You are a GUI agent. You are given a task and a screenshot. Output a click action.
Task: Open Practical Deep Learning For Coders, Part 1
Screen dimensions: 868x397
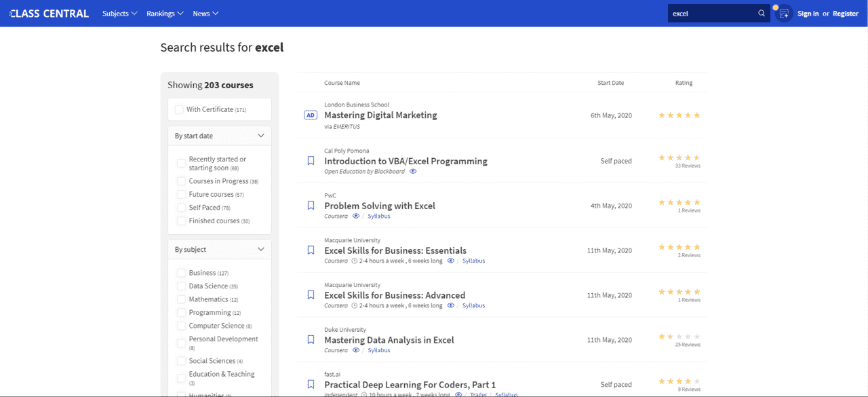[410, 385]
